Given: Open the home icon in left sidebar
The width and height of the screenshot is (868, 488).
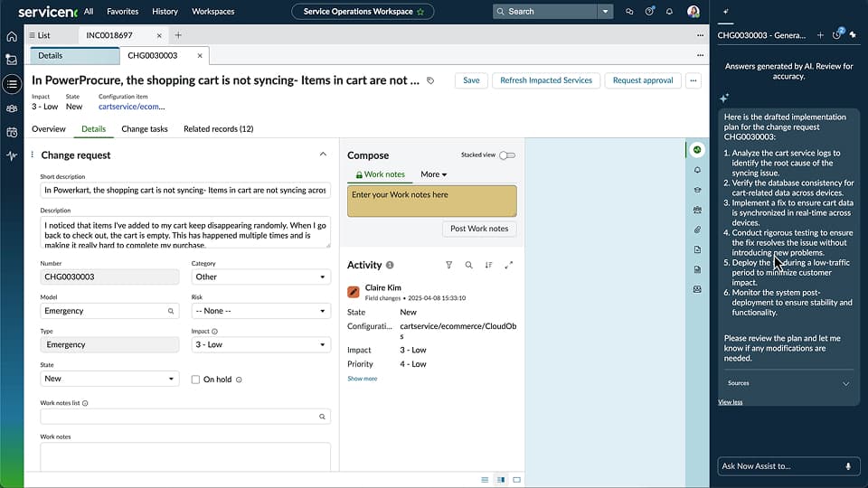Looking at the screenshot, I should click(12, 37).
